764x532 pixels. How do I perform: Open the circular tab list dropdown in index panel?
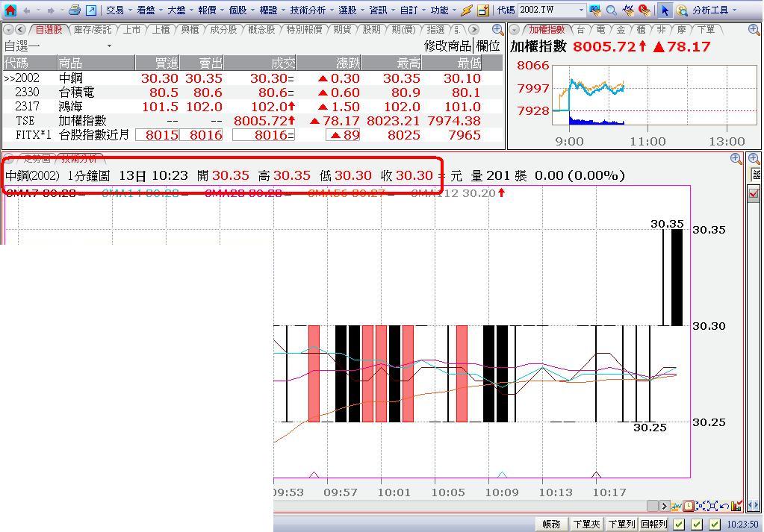(x=514, y=30)
